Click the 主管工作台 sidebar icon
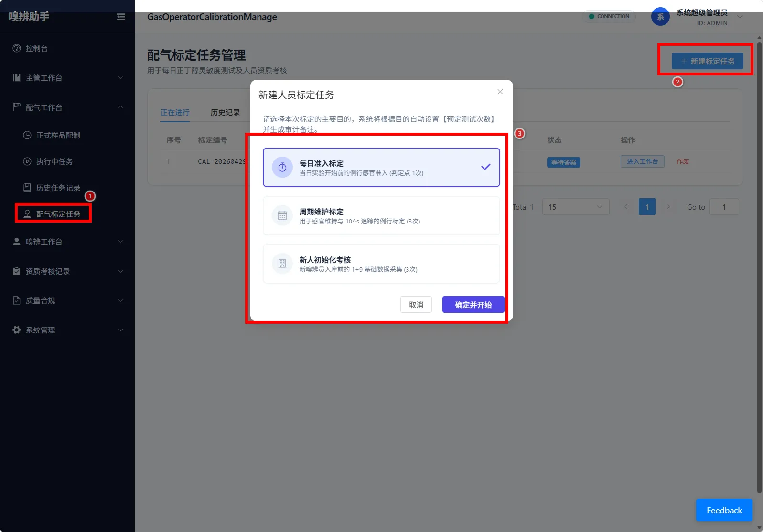 [x=17, y=78]
